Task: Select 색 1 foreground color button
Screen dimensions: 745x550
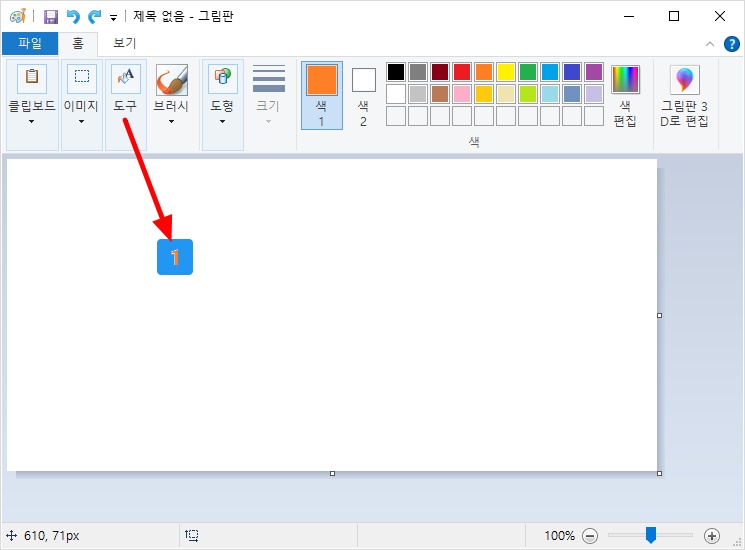Action: 322,95
